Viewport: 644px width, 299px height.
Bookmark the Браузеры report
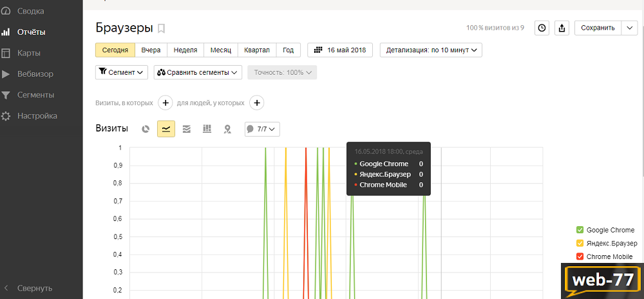[162, 28]
